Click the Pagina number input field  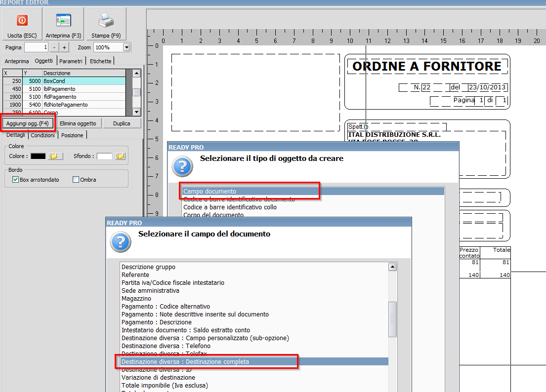click(x=36, y=47)
